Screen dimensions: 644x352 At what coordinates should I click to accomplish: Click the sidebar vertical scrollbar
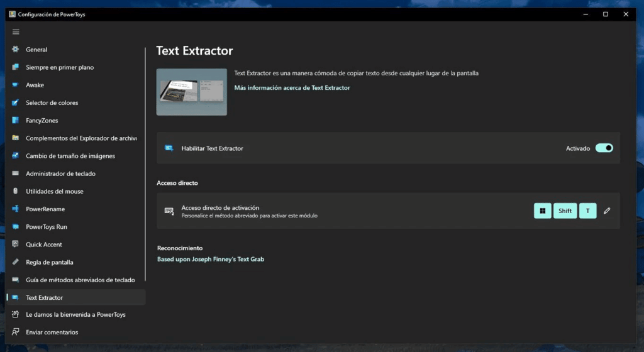click(x=145, y=163)
